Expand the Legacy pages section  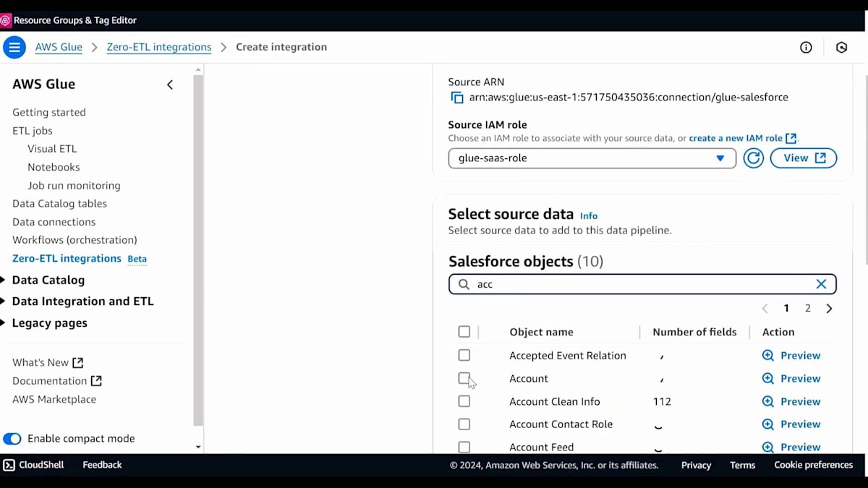[43, 323]
